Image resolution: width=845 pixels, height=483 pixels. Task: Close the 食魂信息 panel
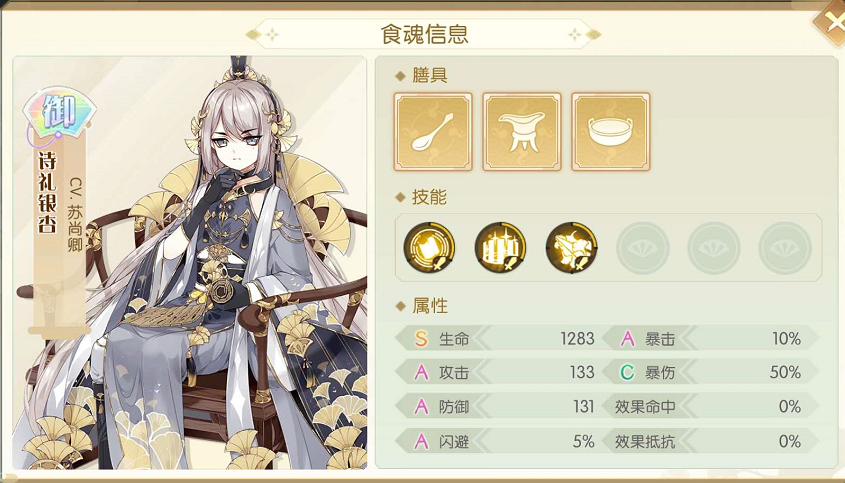832,23
